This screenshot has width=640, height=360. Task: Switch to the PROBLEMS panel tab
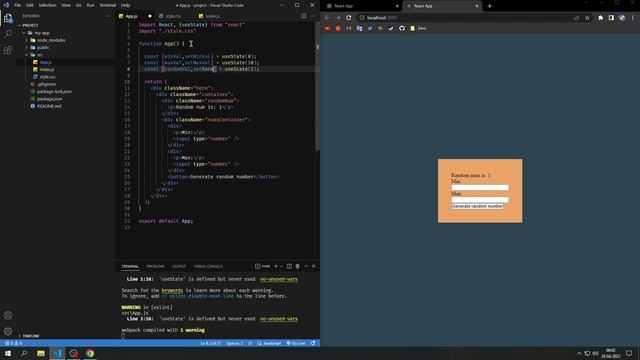click(x=156, y=266)
